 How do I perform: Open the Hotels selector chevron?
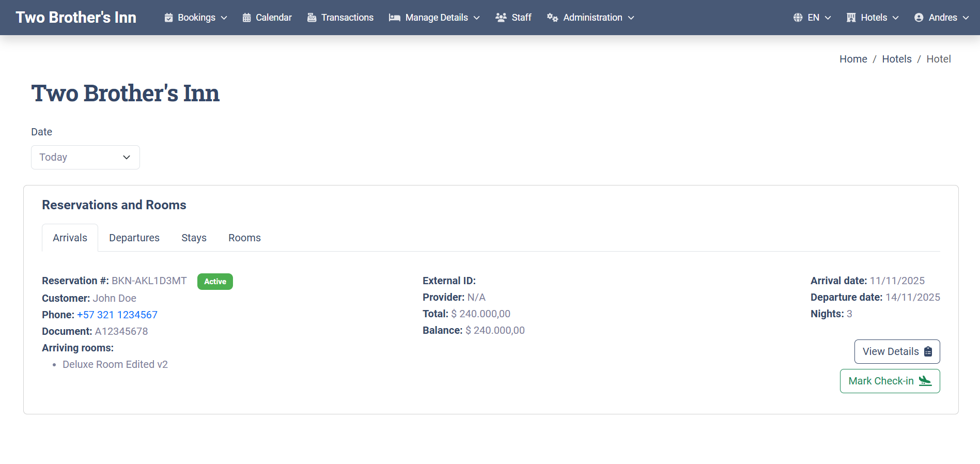(895, 18)
